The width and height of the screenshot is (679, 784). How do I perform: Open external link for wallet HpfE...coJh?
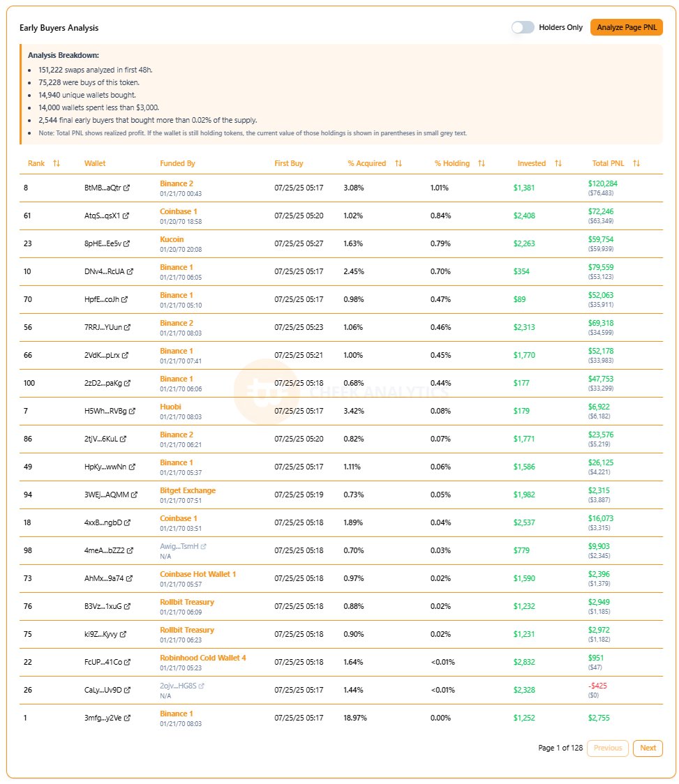click(x=124, y=299)
